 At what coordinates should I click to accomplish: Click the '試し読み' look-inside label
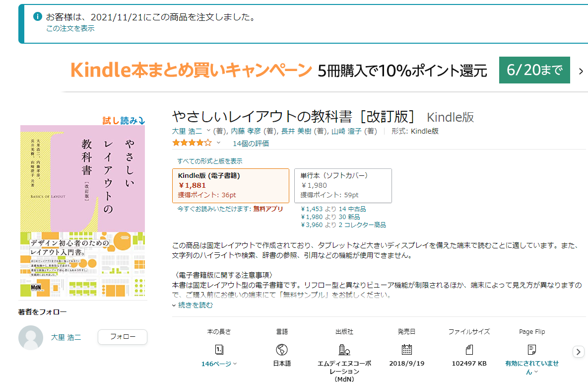point(124,120)
